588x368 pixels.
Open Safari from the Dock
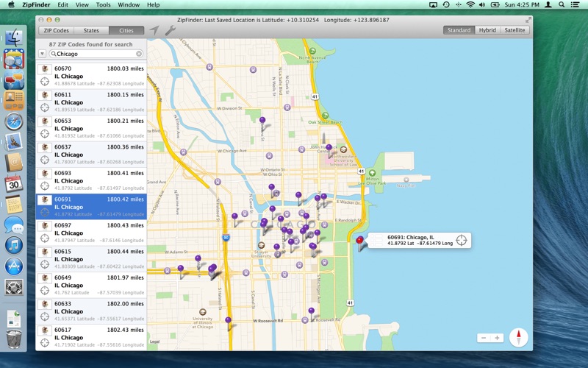(x=14, y=121)
